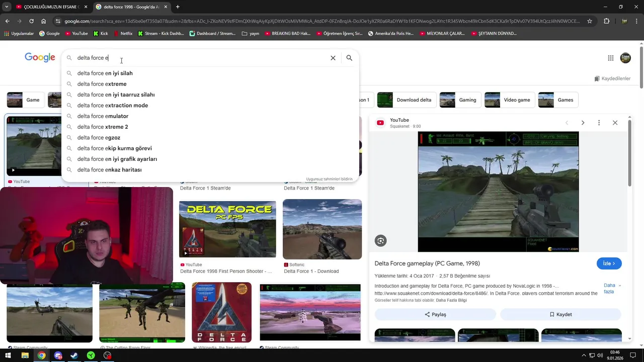The image size is (644, 362).
Task: Expand description with Daha fazla
Action: (x=612, y=288)
